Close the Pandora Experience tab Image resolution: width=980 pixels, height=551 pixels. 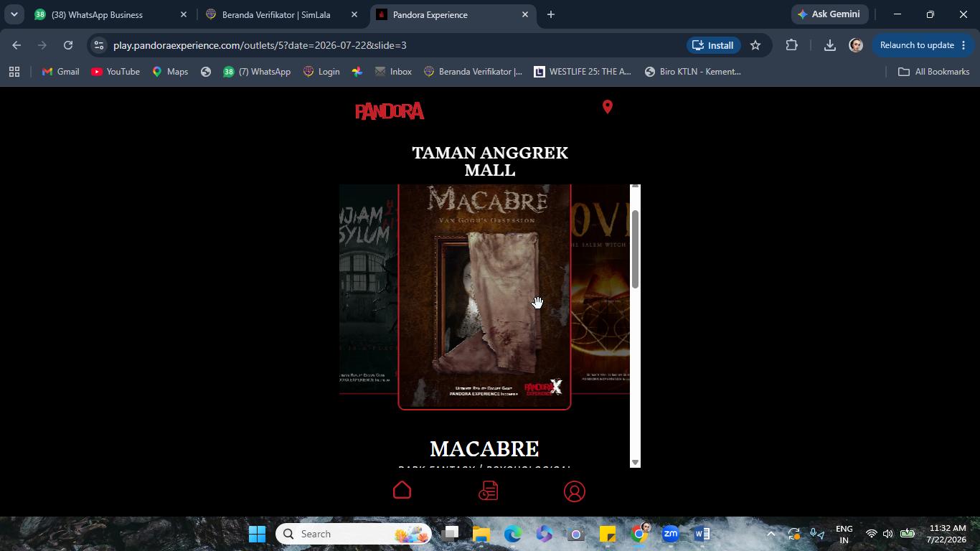(x=525, y=14)
